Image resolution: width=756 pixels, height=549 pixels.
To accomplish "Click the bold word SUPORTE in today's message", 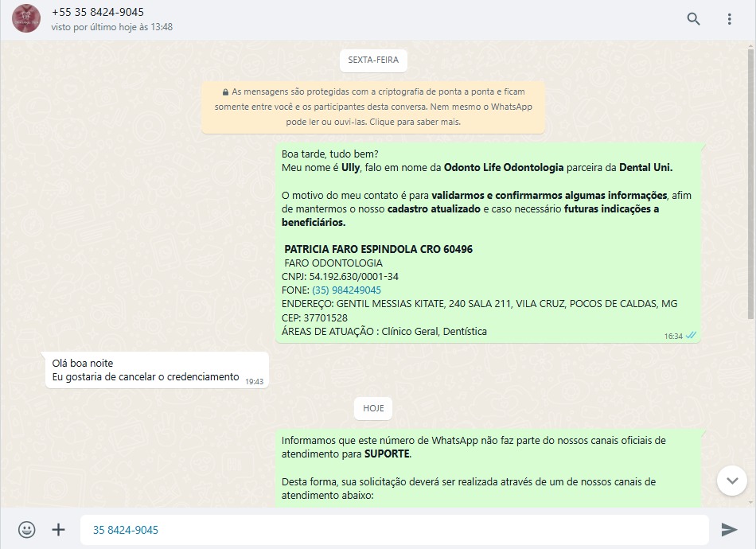I will [x=387, y=454].
